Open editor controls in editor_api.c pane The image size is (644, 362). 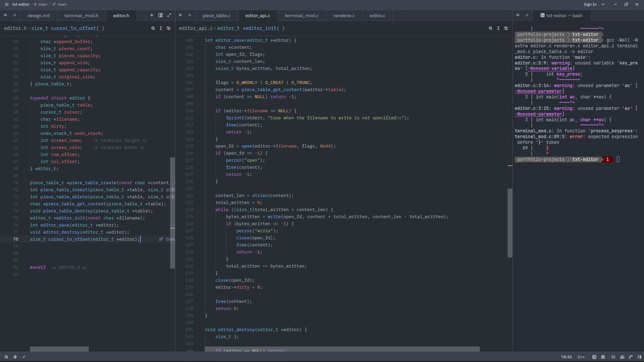506,28
